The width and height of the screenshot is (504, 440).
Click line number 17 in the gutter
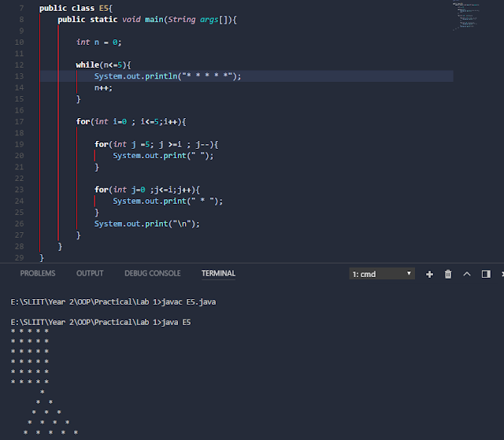point(19,122)
